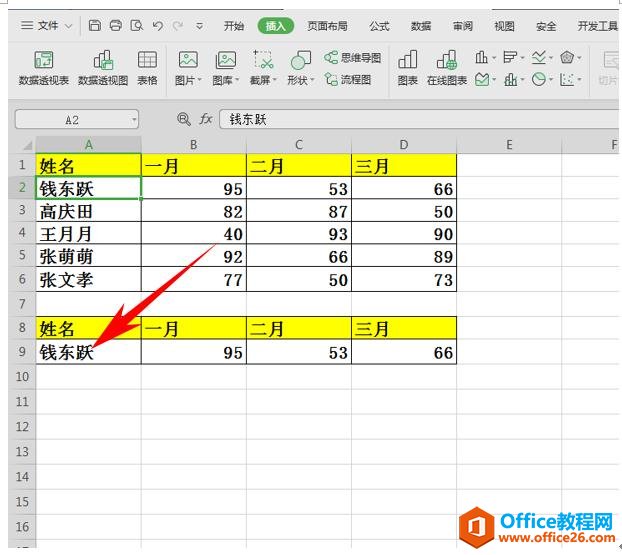Open the 截屏 dropdown arrow
Image resolution: width=622 pixels, height=555 pixels.
pyautogui.click(x=275, y=80)
